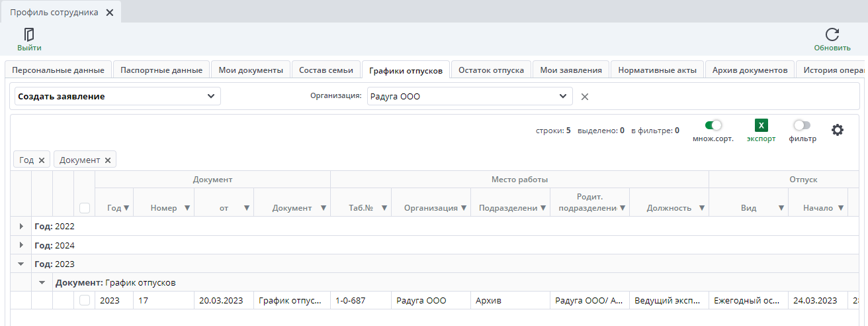This screenshot has width=868, height=326.
Task: Click the Выйти door icon
Action: pos(29,34)
